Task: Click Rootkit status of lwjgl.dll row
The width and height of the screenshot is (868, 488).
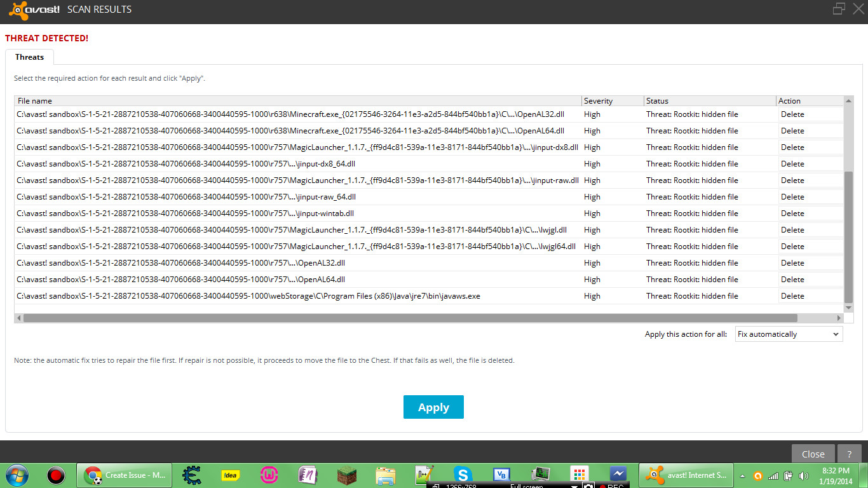Action: [x=692, y=230]
